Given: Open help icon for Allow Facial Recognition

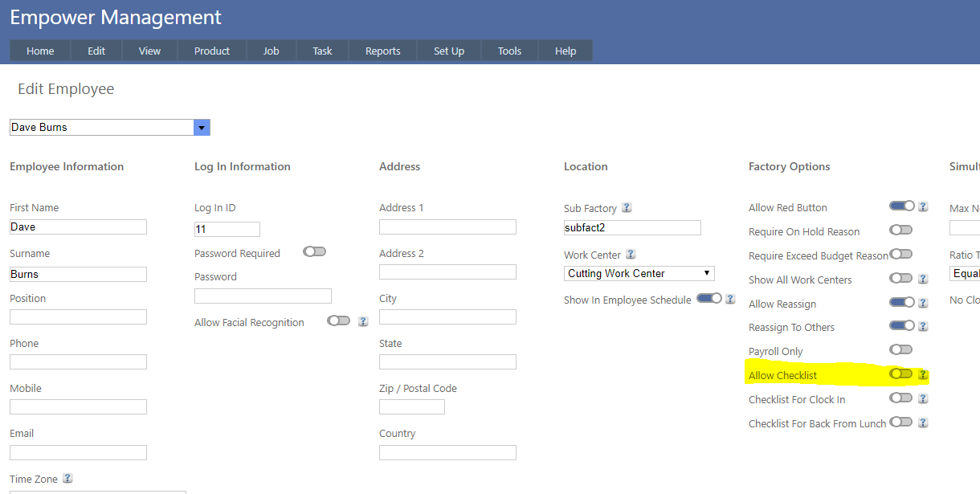Looking at the screenshot, I should 363,321.
